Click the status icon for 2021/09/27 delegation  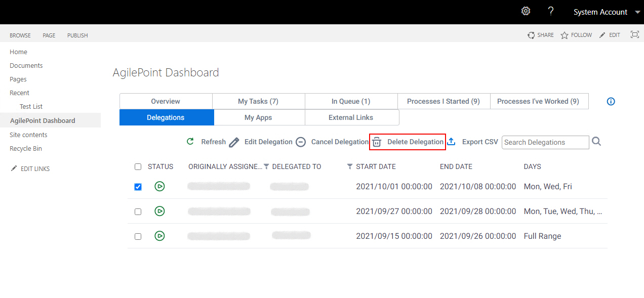[x=159, y=211]
